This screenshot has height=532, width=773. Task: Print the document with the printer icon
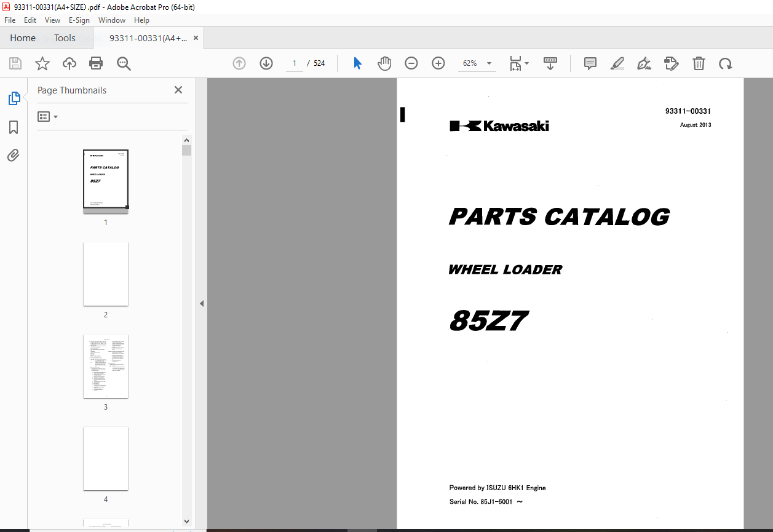[96, 63]
